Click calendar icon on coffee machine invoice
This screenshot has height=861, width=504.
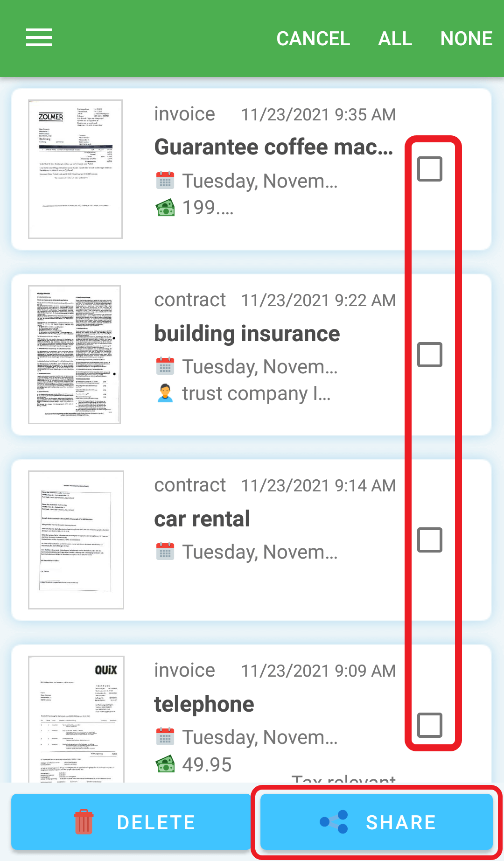165,181
